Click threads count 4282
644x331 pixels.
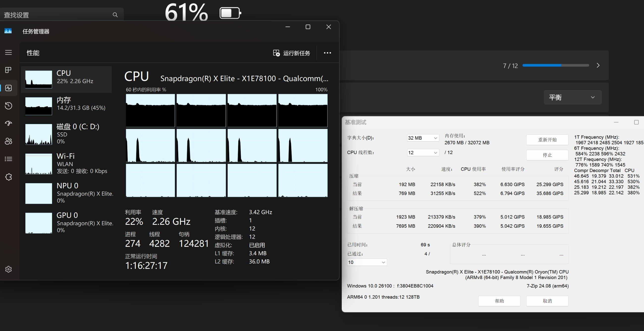pos(160,243)
